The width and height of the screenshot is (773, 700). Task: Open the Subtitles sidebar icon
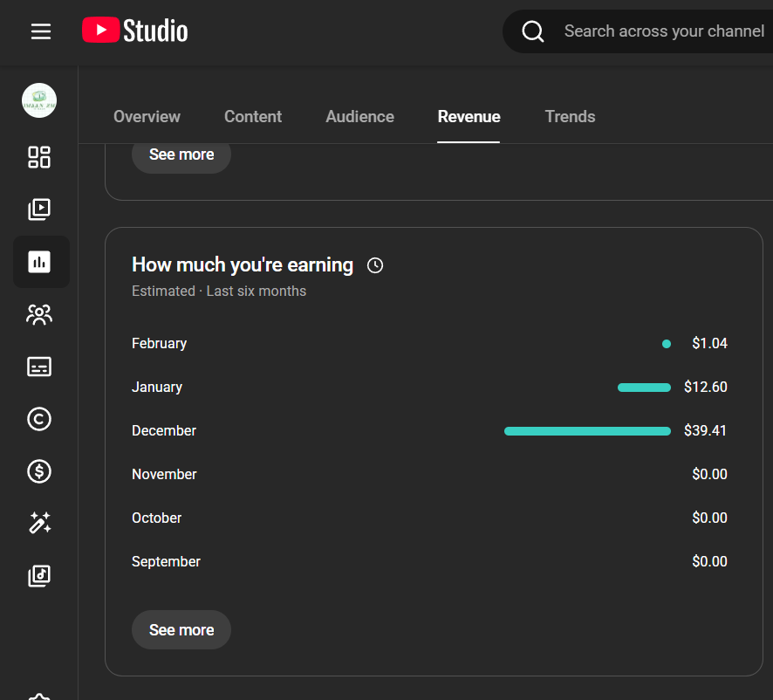point(39,367)
